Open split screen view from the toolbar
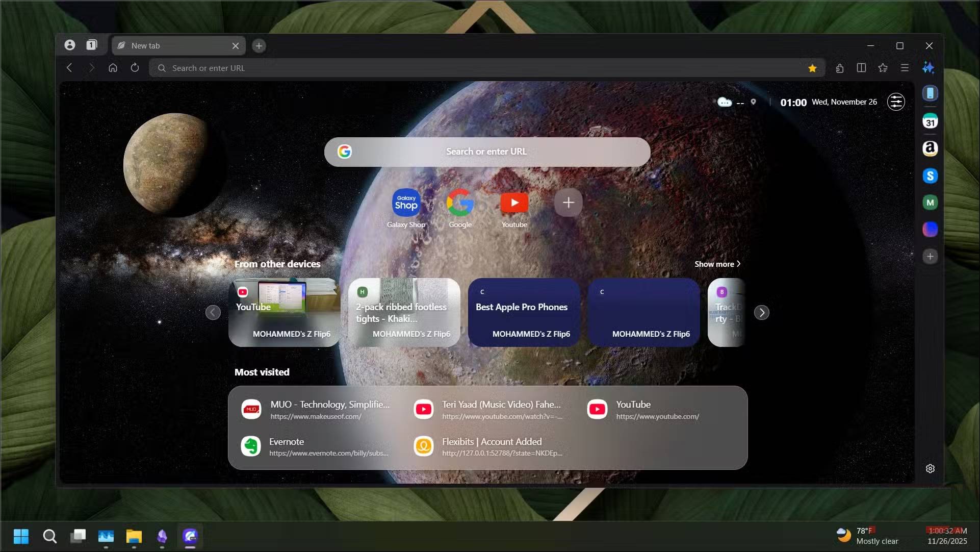980x552 pixels. (x=861, y=68)
